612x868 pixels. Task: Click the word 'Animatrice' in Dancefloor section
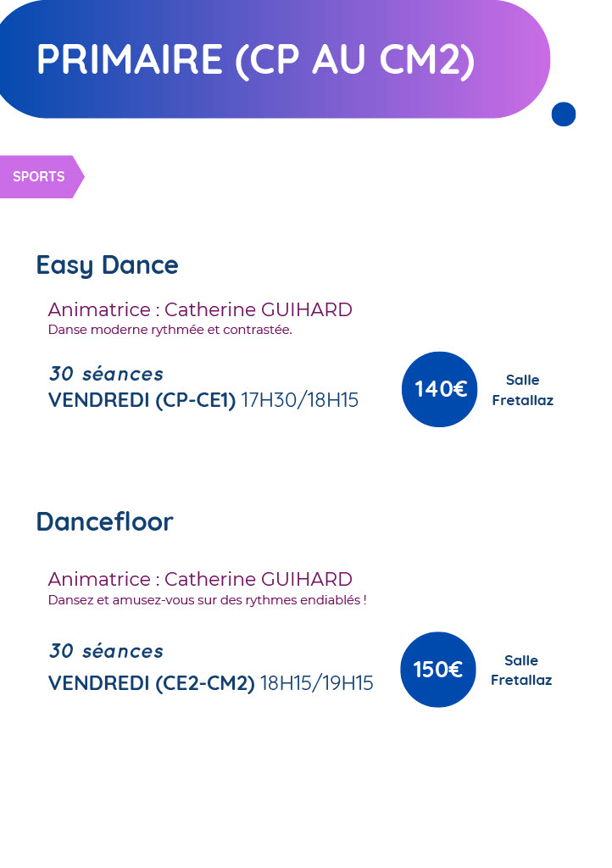97,579
